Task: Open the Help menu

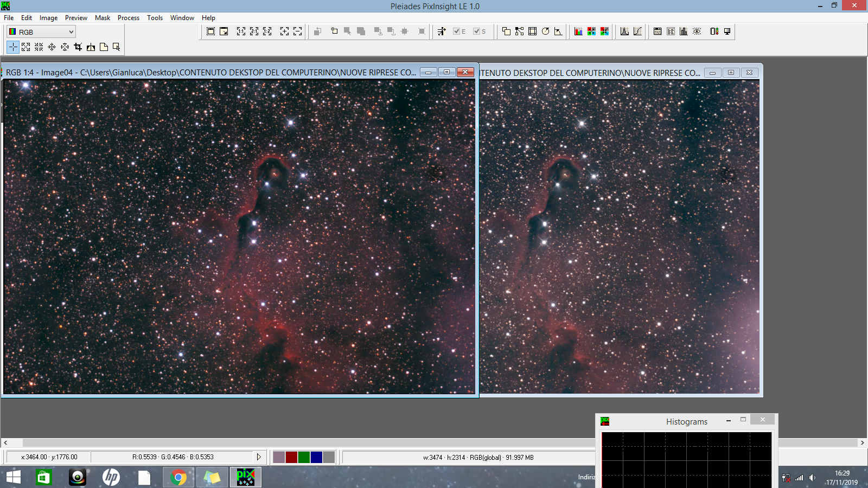Action: (x=208, y=18)
